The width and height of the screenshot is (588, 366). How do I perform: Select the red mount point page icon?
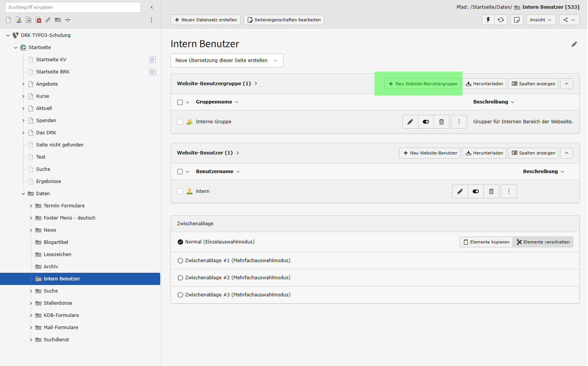tap(38, 20)
